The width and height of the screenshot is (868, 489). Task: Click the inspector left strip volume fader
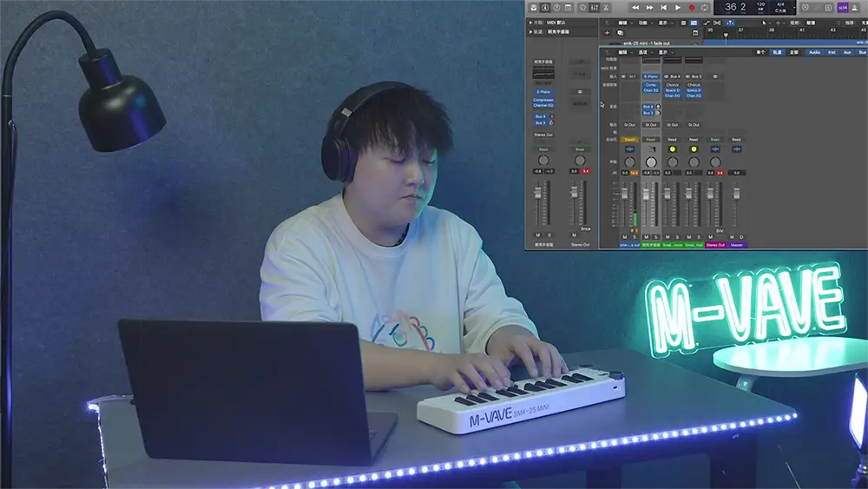tap(537, 192)
